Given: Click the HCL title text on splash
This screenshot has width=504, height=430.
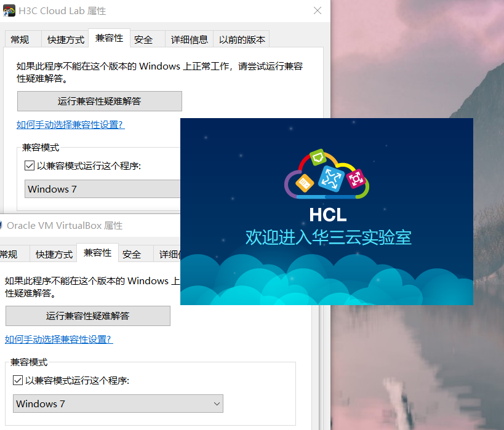Looking at the screenshot, I should (328, 215).
